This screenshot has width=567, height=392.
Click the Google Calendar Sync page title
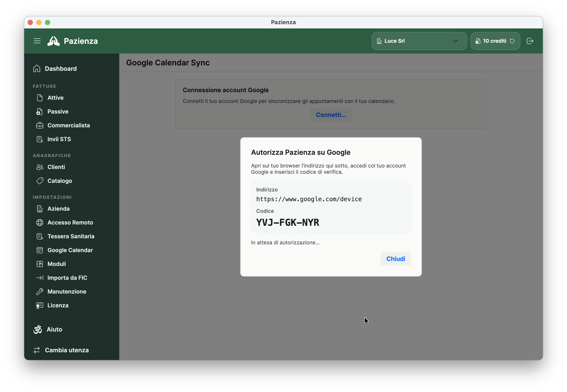(168, 63)
